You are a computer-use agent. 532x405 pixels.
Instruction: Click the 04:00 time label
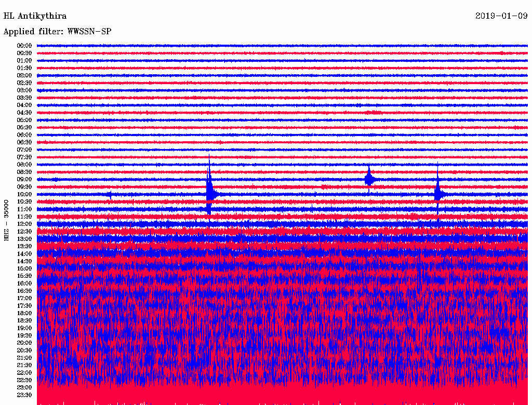click(24, 105)
